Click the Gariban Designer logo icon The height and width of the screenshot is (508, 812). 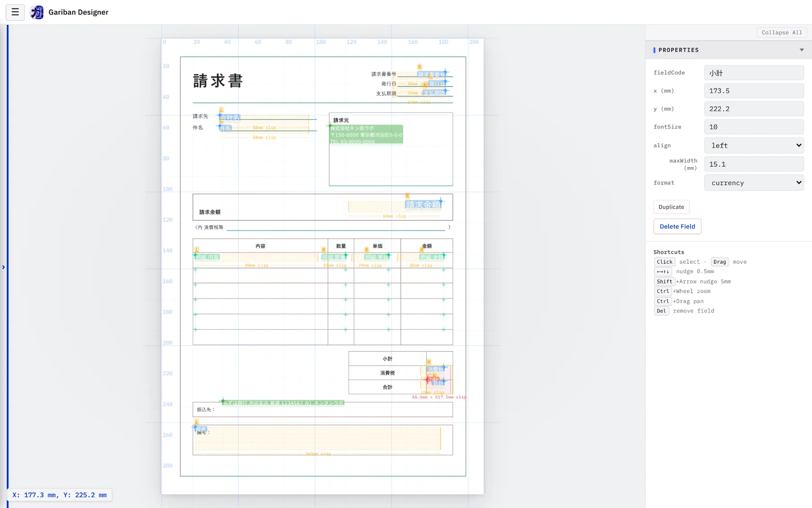click(37, 12)
